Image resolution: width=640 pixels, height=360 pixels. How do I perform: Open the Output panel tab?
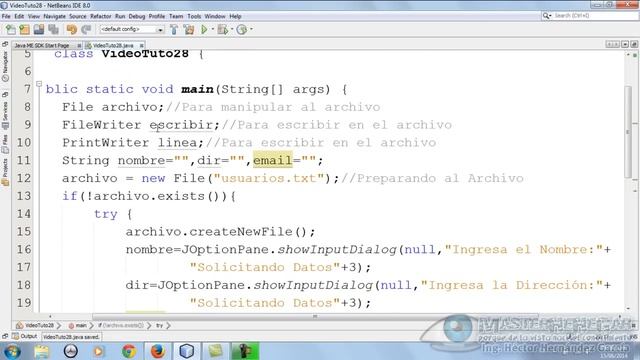[25, 336]
